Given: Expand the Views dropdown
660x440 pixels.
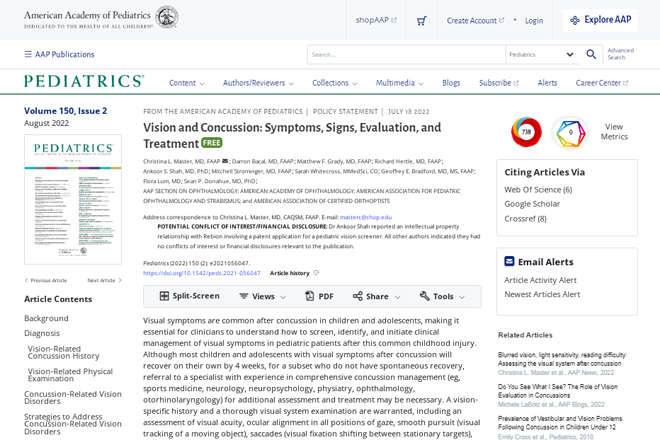Looking at the screenshot, I should (262, 296).
